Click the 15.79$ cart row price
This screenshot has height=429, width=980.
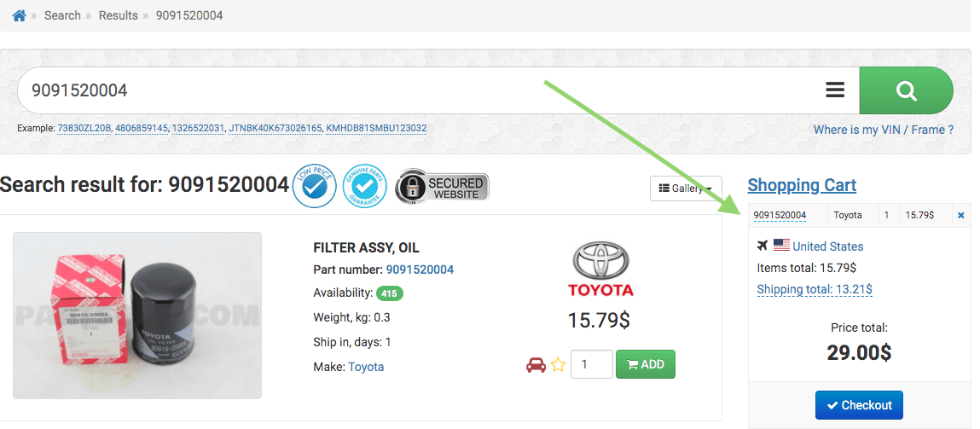919,215
